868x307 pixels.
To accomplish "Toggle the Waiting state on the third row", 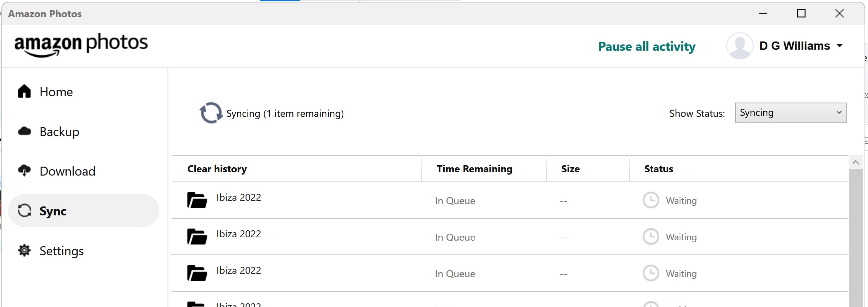I will pos(651,273).
